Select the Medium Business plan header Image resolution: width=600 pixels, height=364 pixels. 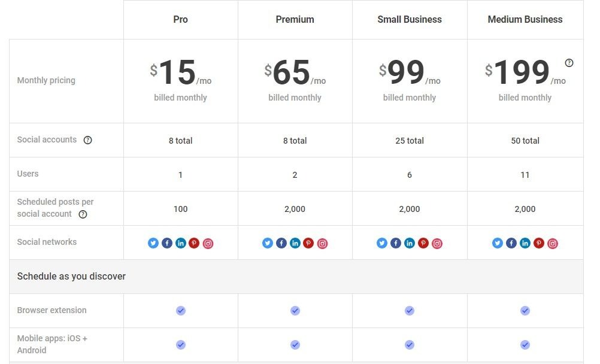[x=525, y=20]
